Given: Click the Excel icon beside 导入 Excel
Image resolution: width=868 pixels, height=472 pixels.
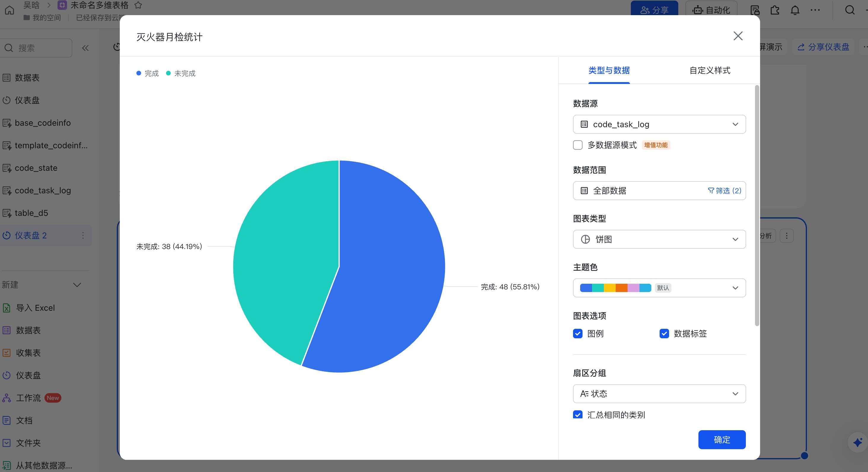Looking at the screenshot, I should point(7,308).
